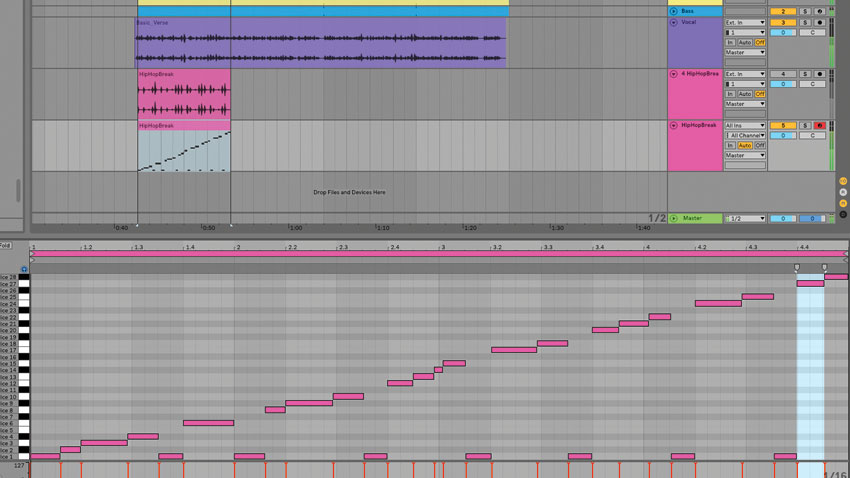Click the Master track label
Screen dimensions: 850x478
pyautogui.click(x=692, y=218)
